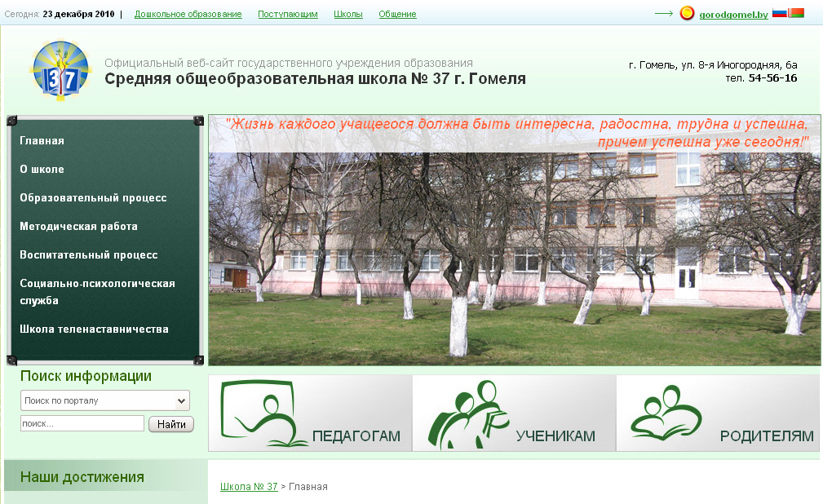Select Главная in the sidebar menu
The height and width of the screenshot is (504, 823).
click(x=42, y=141)
